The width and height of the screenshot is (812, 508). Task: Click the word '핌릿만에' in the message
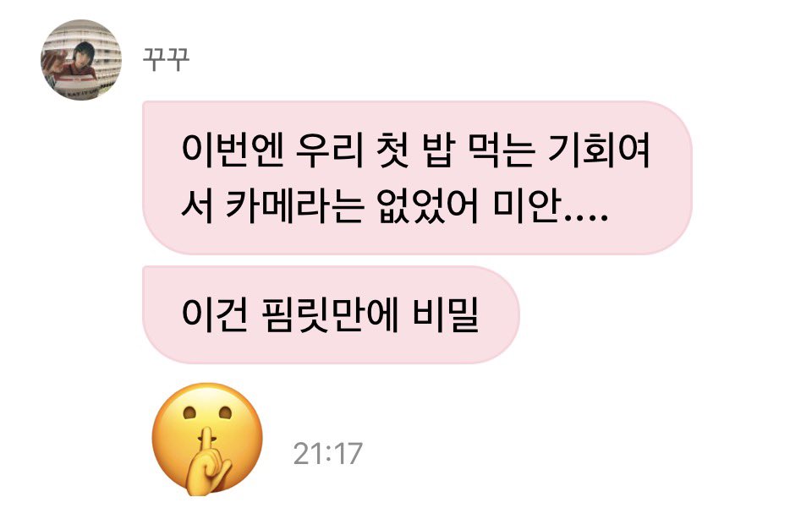pyautogui.click(x=331, y=314)
